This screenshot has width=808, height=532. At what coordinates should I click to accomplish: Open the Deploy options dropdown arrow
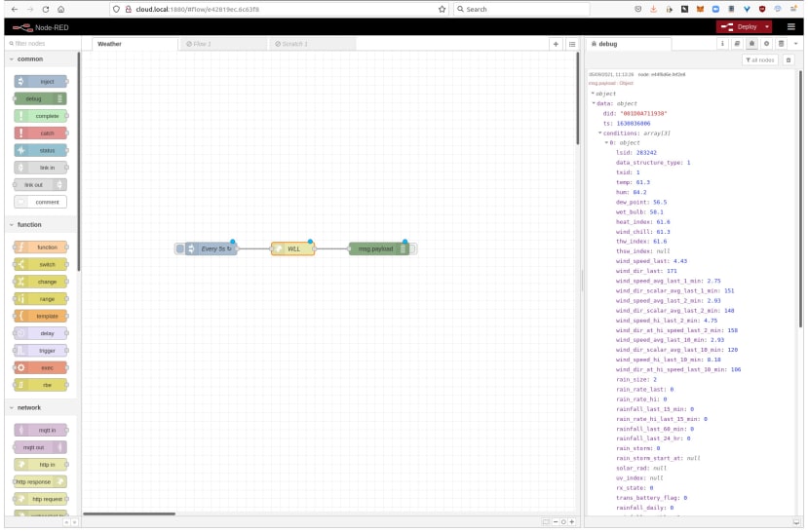[x=767, y=26]
